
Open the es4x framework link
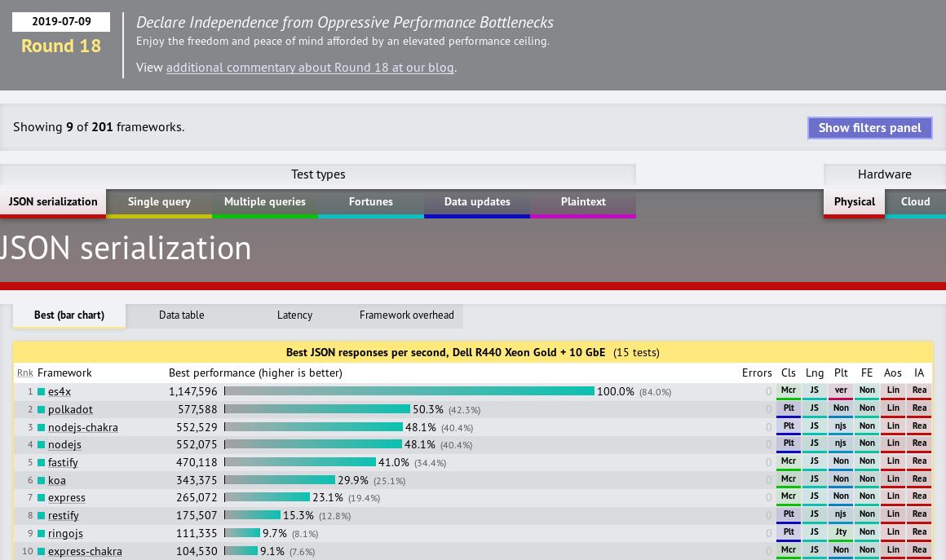tap(60, 392)
